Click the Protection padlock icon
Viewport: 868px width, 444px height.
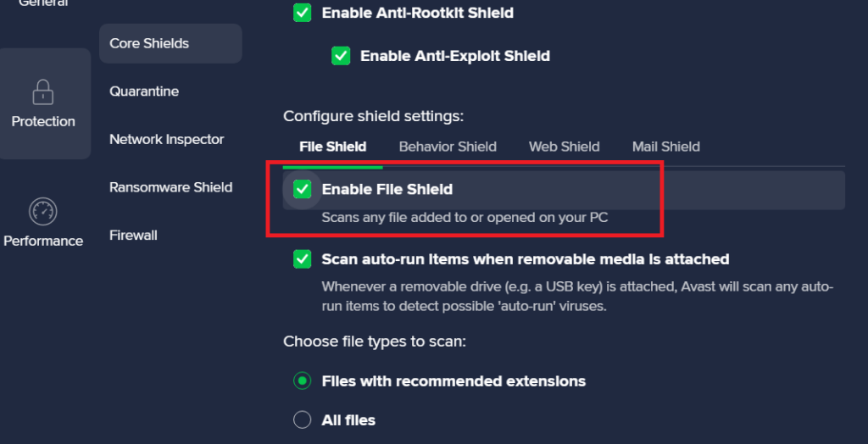tap(42, 91)
